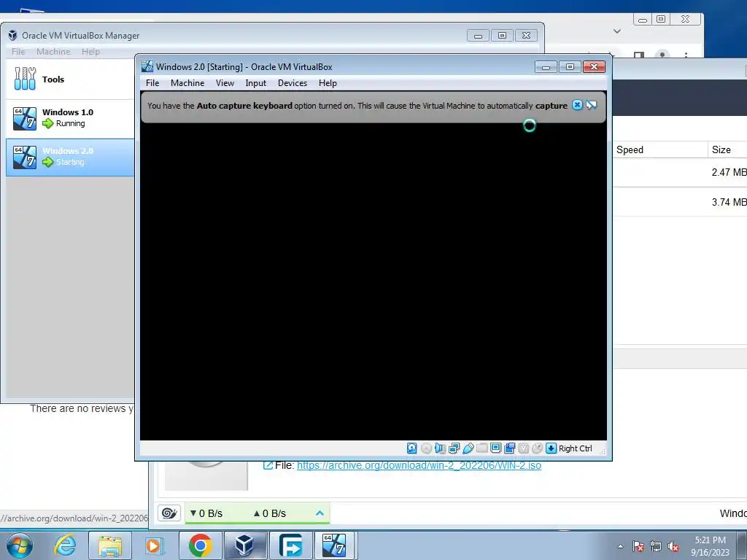
Task: Click the network adapters status icon
Action: click(x=454, y=448)
